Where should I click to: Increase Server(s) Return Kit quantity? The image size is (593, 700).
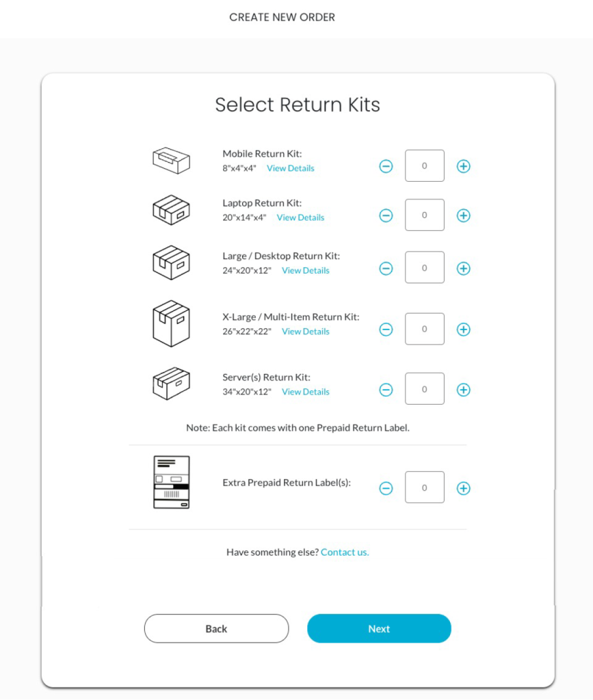click(463, 390)
